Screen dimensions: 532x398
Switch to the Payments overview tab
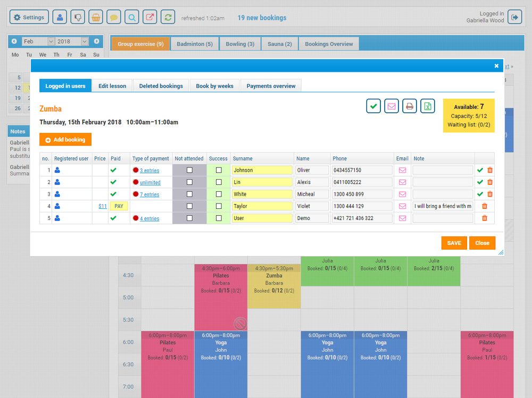pyautogui.click(x=271, y=85)
